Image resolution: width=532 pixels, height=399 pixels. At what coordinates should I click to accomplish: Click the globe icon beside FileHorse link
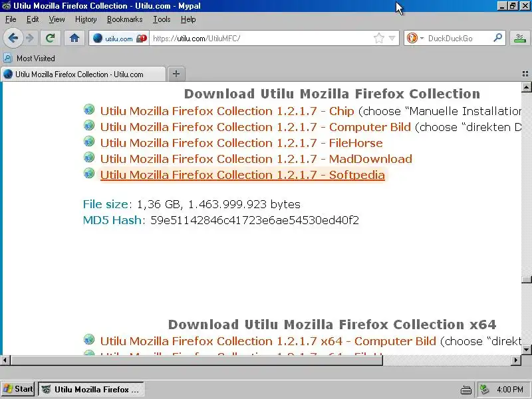89,141
